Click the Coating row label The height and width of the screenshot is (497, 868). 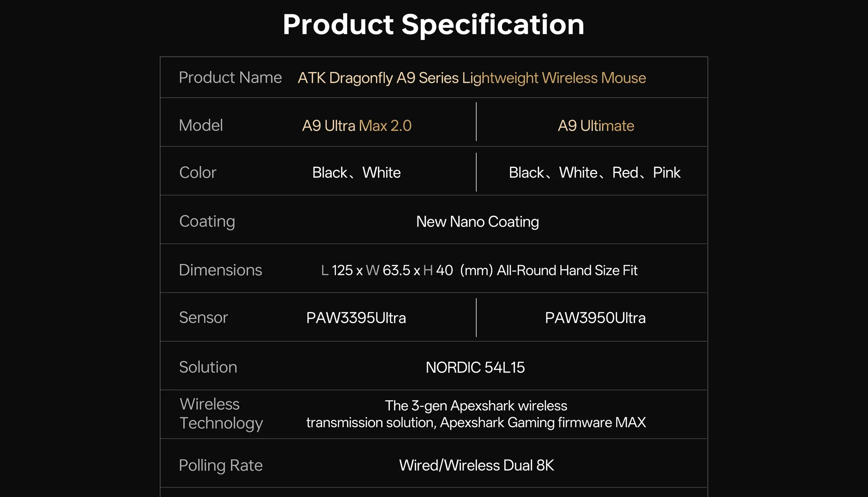pyautogui.click(x=207, y=221)
